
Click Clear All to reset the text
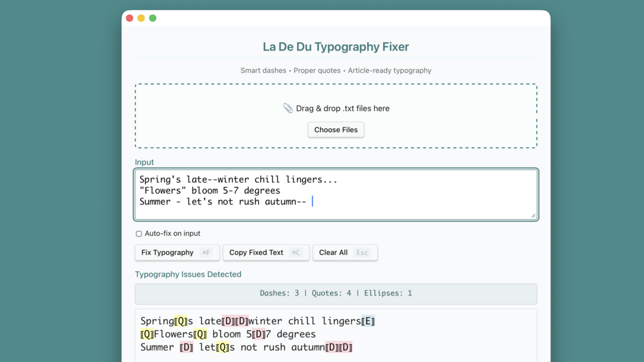(345, 252)
